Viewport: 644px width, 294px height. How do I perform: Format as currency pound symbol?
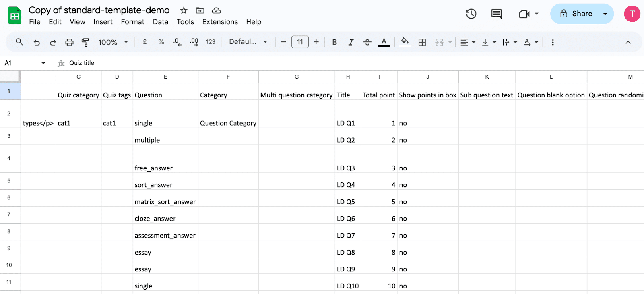(x=145, y=42)
